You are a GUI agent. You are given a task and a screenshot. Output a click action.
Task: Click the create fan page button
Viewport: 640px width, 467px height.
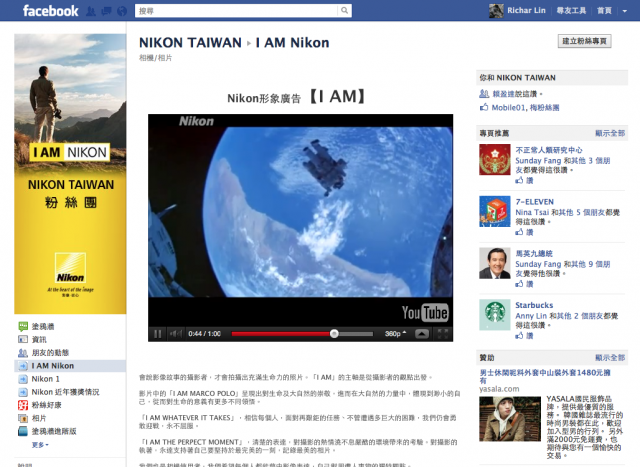[x=584, y=41]
